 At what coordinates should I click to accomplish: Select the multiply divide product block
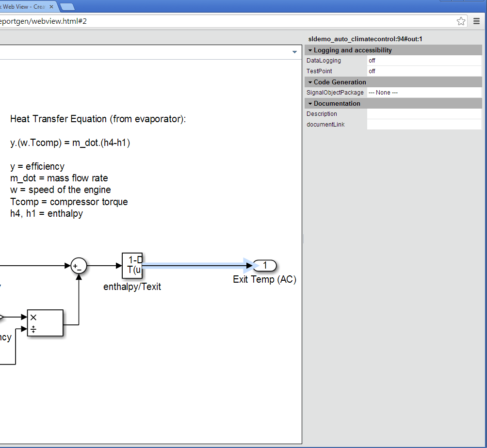coord(45,323)
